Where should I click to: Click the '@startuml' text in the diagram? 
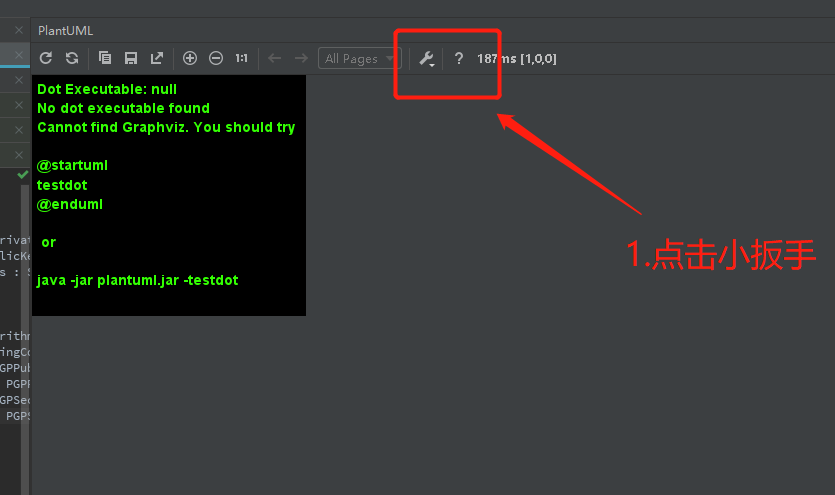coord(72,166)
